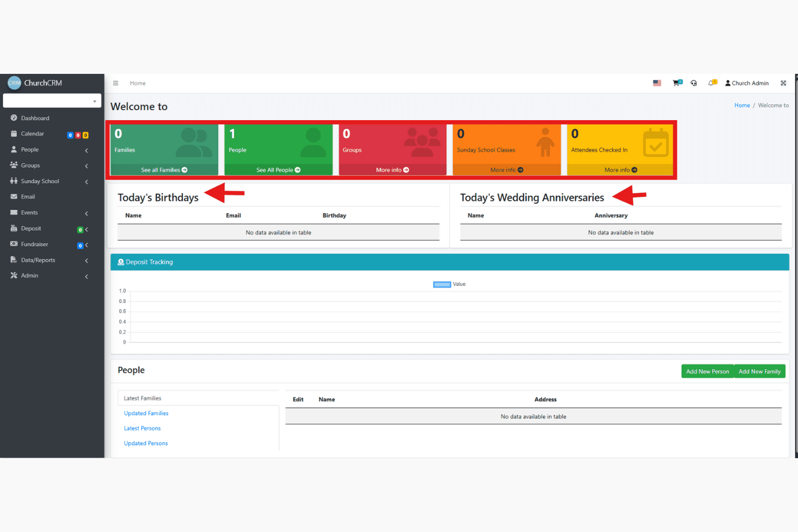
Task: Select the Updated Persons tab
Action: (146, 444)
